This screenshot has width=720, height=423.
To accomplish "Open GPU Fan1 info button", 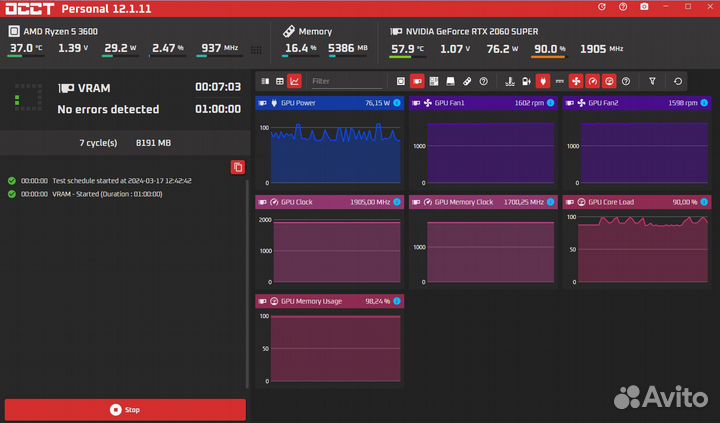I will pos(551,103).
